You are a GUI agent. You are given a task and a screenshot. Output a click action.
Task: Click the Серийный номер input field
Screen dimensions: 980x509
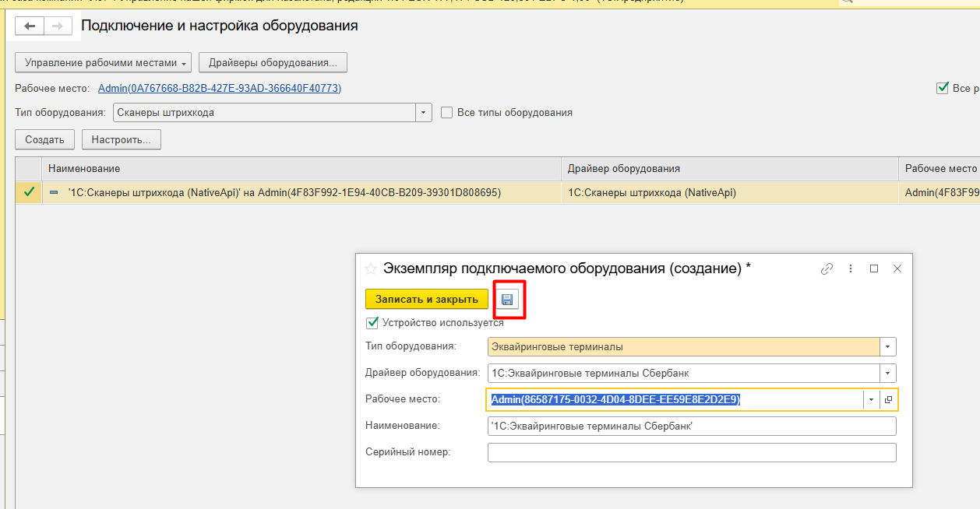point(691,452)
